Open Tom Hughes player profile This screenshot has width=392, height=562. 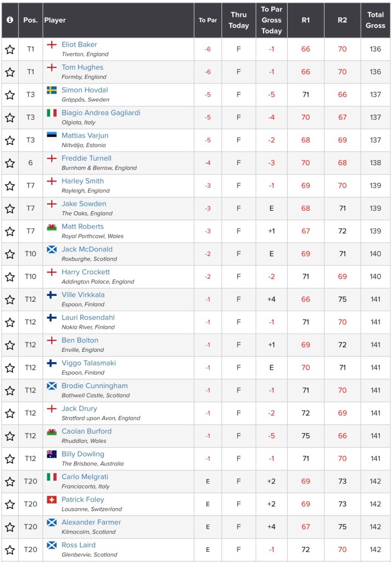(82, 68)
